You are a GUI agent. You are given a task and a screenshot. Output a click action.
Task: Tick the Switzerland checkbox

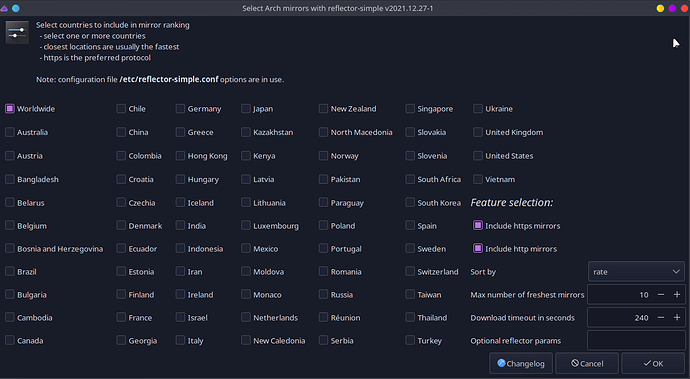tap(410, 271)
